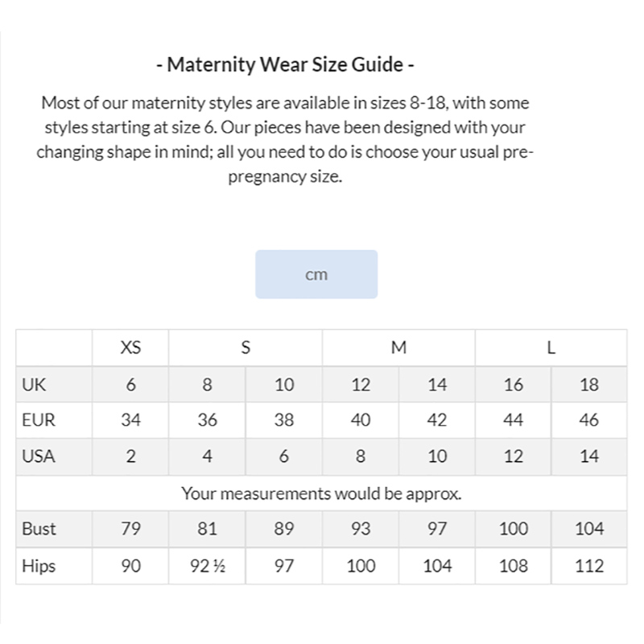Select the L size column header
Viewport: 644px width, 644px height.
coord(551,348)
